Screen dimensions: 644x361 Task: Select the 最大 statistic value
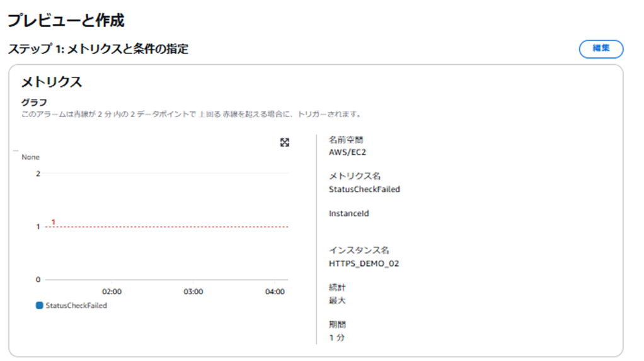pyautogui.click(x=336, y=301)
